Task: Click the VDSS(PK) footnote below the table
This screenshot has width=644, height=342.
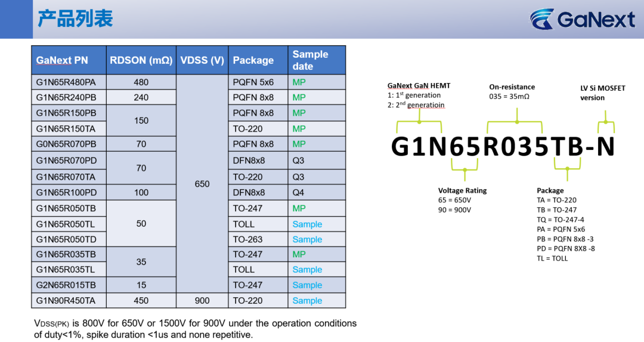Action: [195, 329]
